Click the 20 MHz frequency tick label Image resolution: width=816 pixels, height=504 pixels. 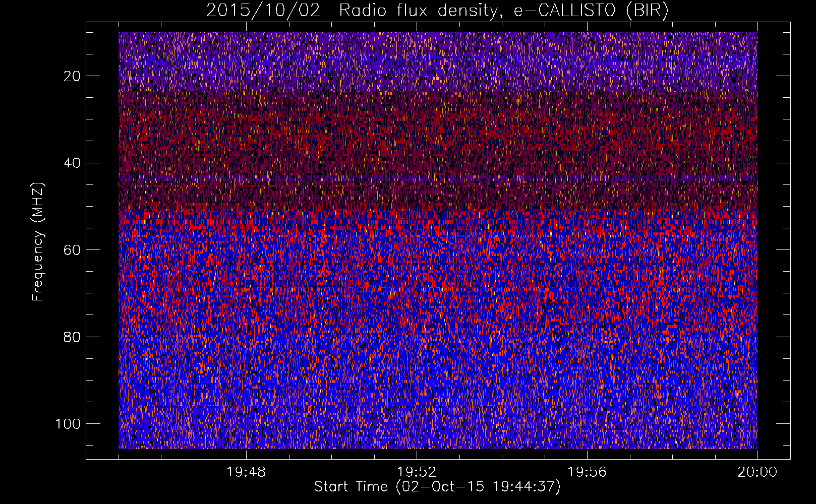tap(73, 76)
